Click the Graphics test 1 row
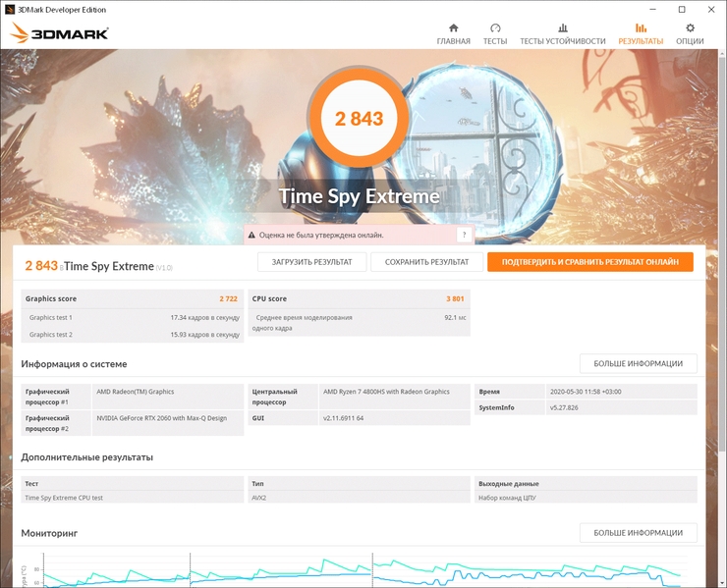Viewport: 727px width, 588px height. 133,317
